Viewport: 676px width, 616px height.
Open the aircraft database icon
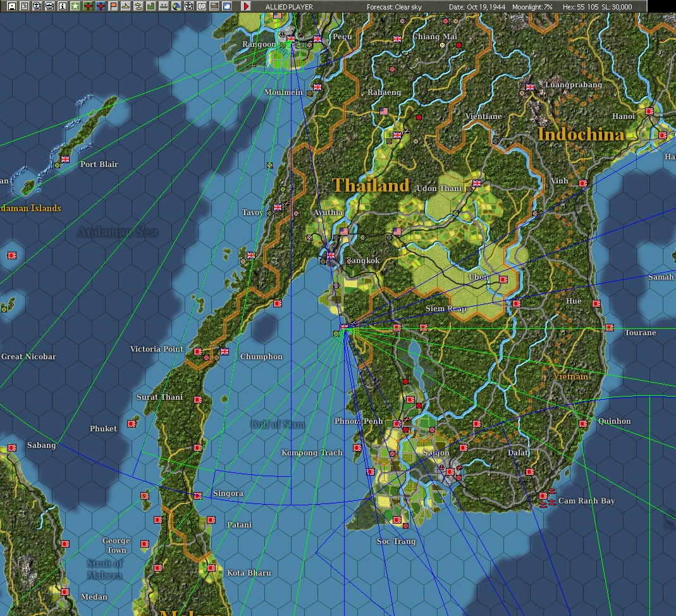37,6
